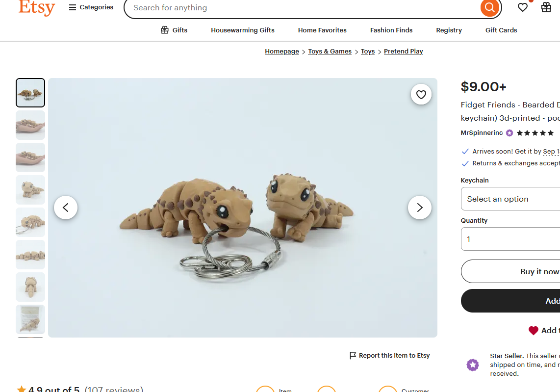This screenshot has height=392, width=560.
Task: Favorite this item using image heart button
Action: pos(421,95)
